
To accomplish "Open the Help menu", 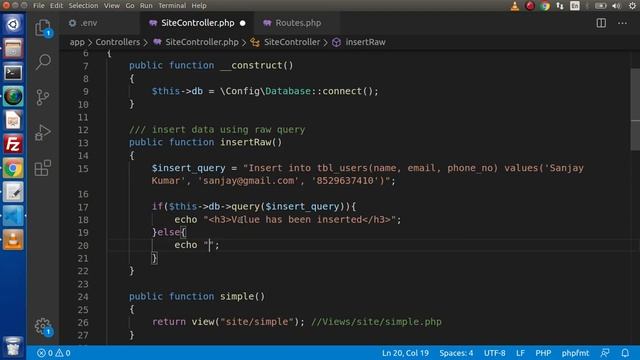I will [x=199, y=6].
